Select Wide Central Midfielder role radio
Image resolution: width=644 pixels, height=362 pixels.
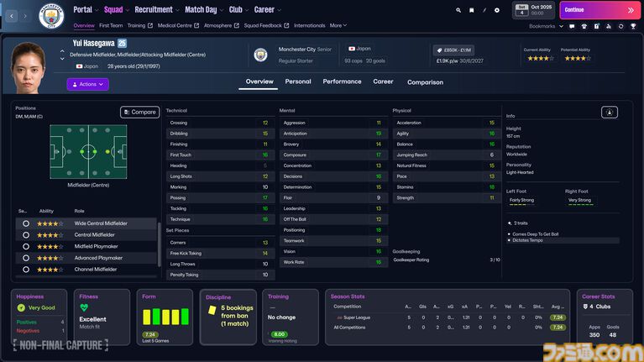click(26, 223)
